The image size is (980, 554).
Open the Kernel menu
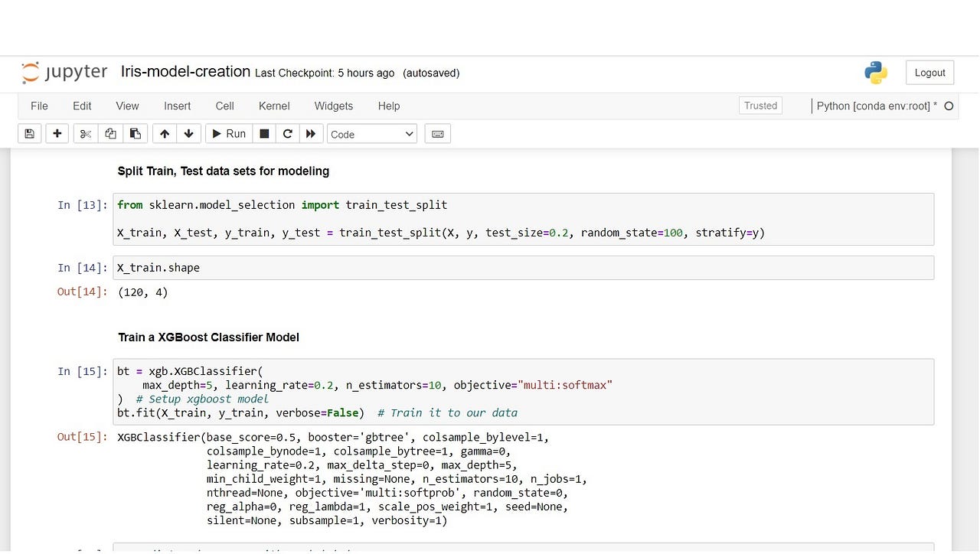(273, 106)
